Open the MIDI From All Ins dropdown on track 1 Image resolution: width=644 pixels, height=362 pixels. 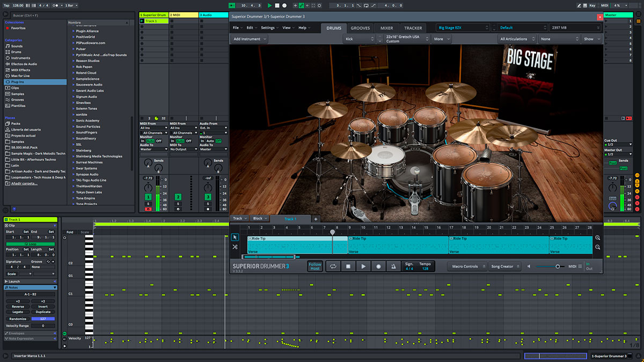[153, 128]
